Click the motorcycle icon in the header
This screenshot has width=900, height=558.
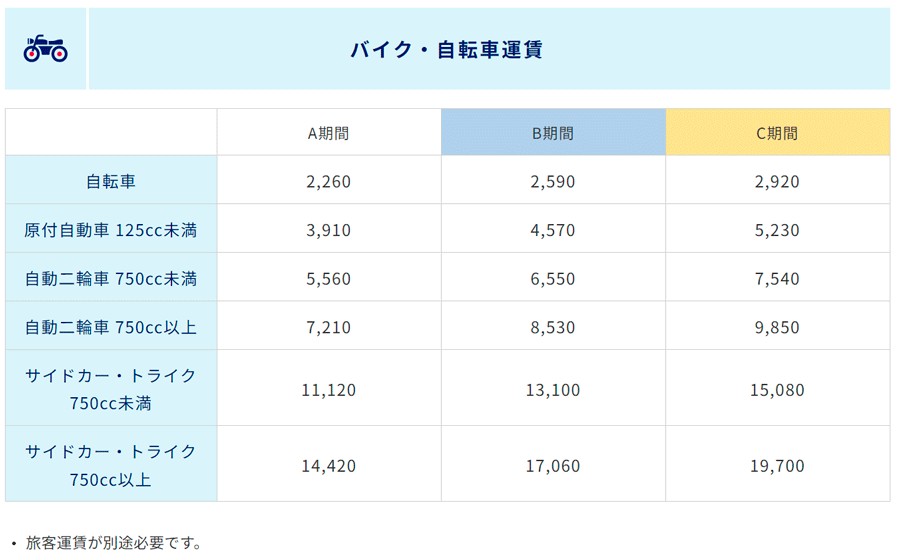click(x=45, y=49)
